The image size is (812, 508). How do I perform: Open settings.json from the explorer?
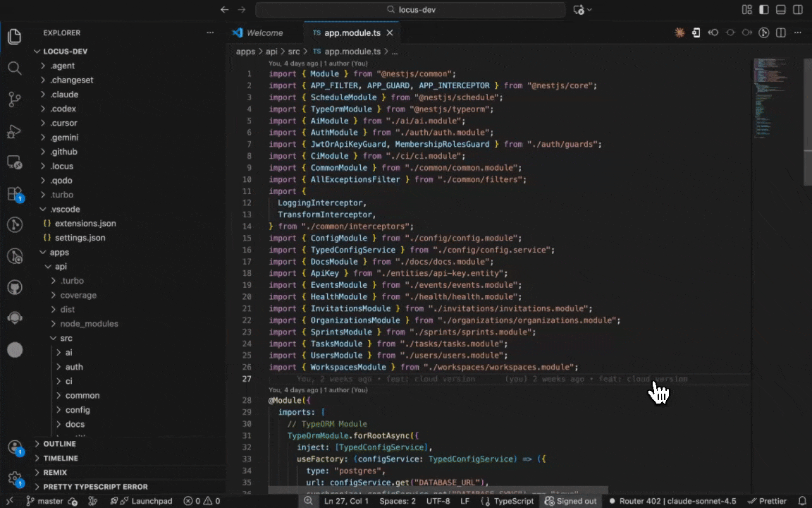(x=80, y=238)
